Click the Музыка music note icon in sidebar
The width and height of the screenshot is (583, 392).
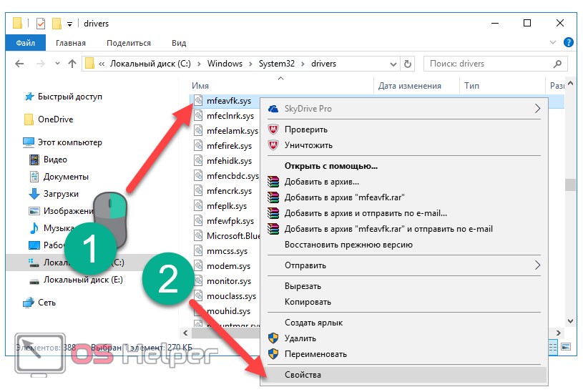tap(34, 228)
